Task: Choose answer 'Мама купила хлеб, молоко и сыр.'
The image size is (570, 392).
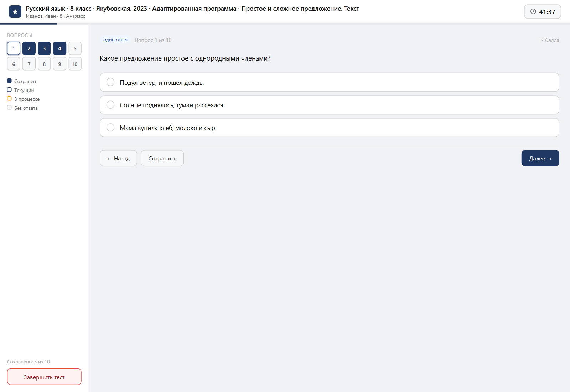Action: point(329,128)
